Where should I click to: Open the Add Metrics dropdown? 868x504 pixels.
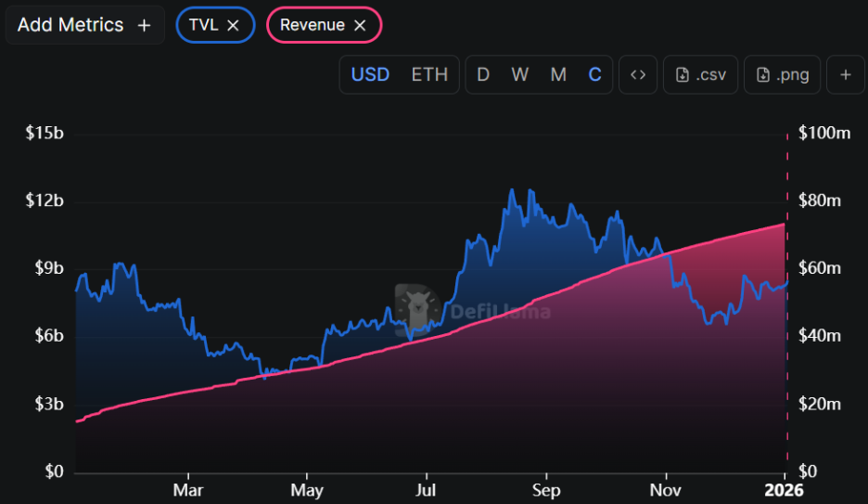pos(84,25)
